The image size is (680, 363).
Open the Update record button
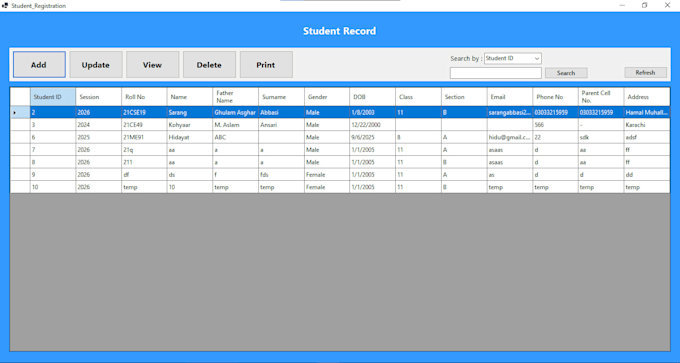(96, 65)
